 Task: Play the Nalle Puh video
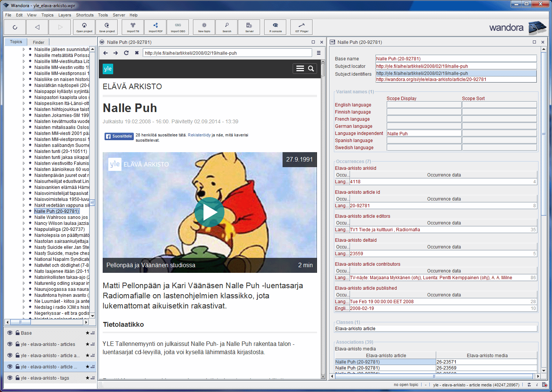pos(209,212)
